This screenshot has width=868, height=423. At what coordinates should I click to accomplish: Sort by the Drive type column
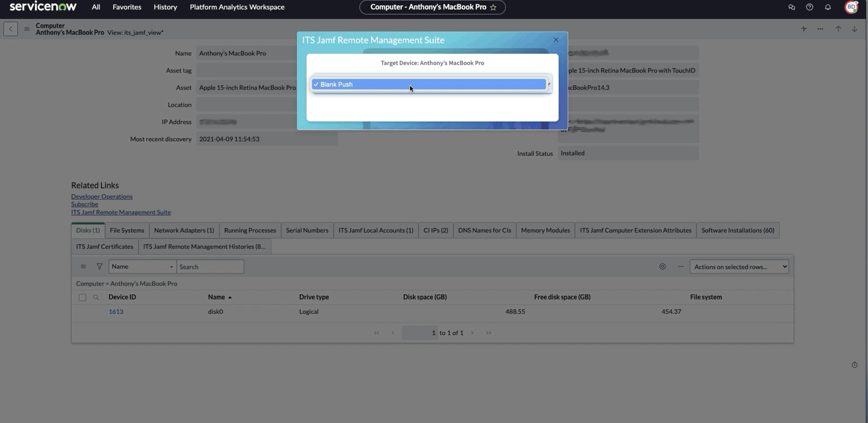314,297
